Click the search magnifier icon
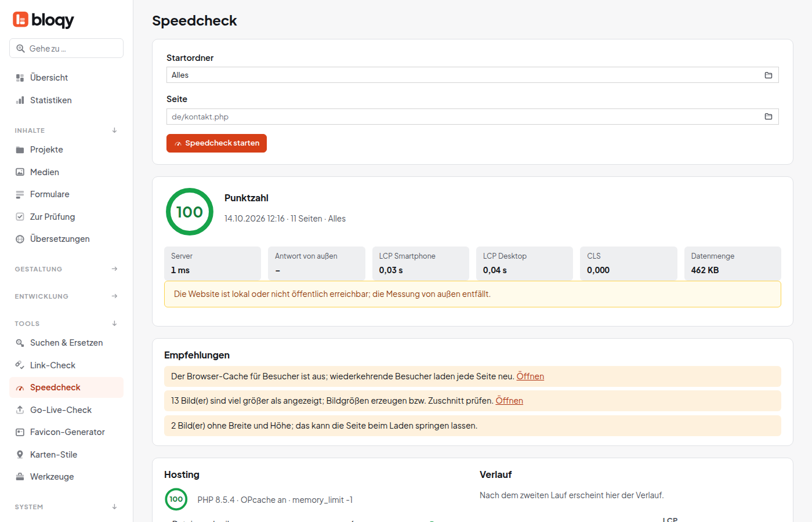 click(x=20, y=49)
